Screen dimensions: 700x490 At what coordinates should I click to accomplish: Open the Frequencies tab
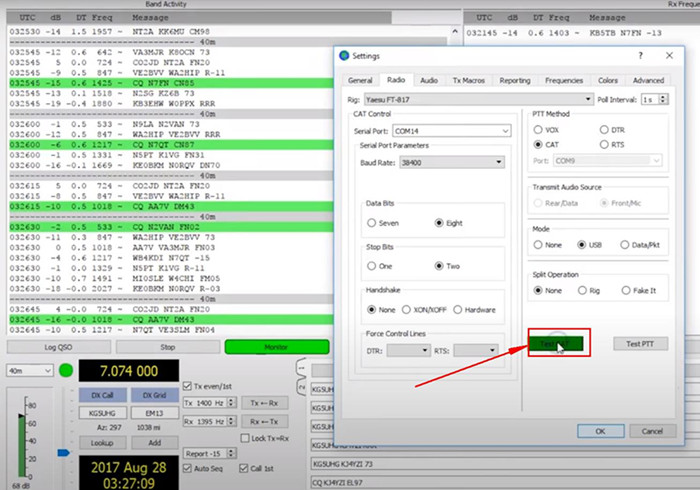click(564, 80)
